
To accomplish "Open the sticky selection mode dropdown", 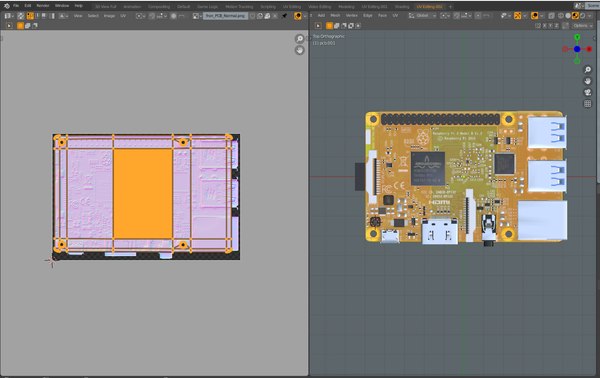I will [64, 16].
